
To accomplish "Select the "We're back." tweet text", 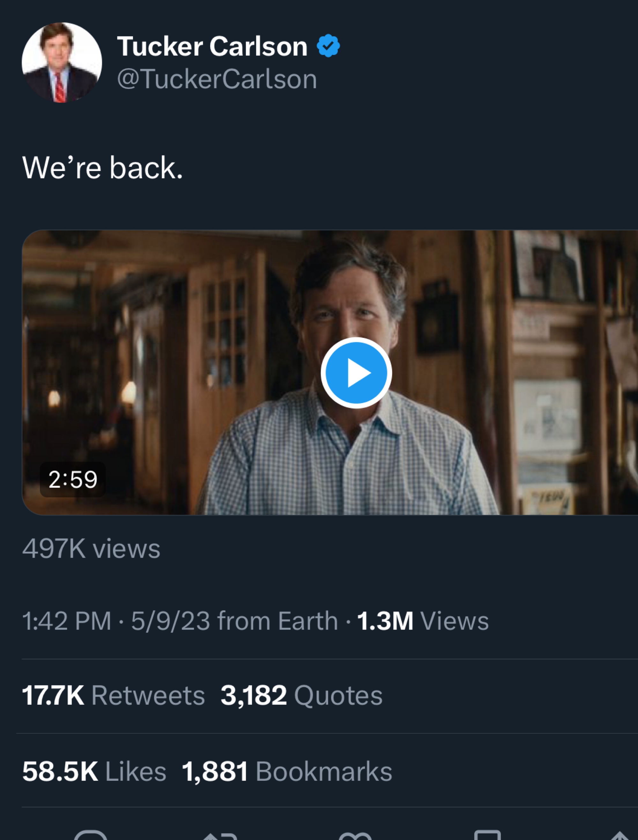I will [102, 167].
